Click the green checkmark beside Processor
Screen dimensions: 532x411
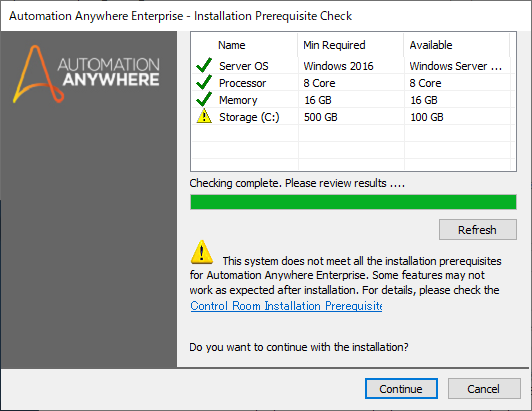(204, 82)
